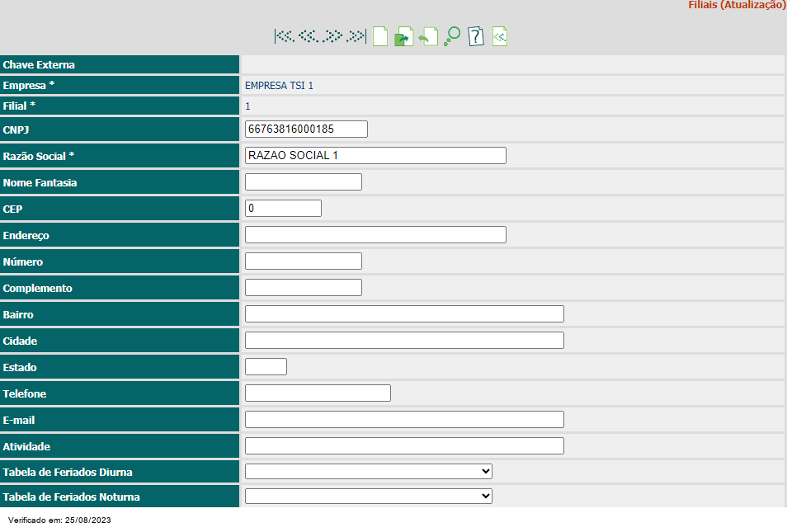Open search with the magnifier icon
This screenshot has width=787, height=532.
coord(452,36)
